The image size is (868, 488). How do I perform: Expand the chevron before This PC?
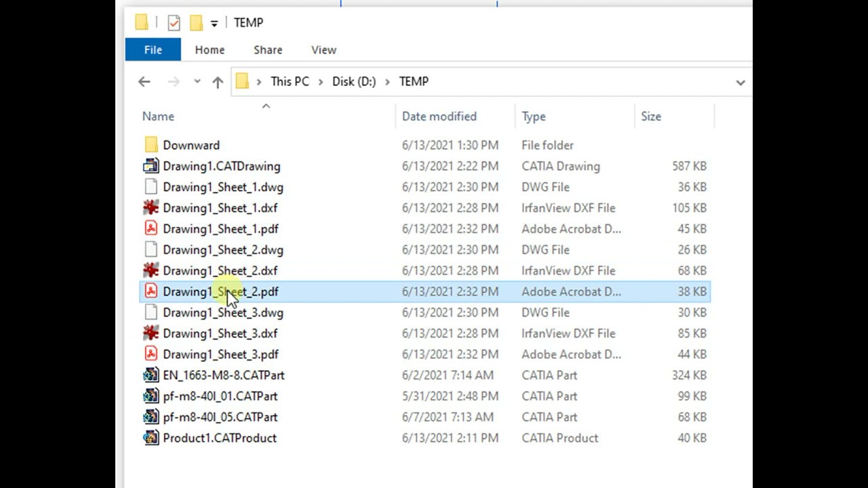coord(259,81)
